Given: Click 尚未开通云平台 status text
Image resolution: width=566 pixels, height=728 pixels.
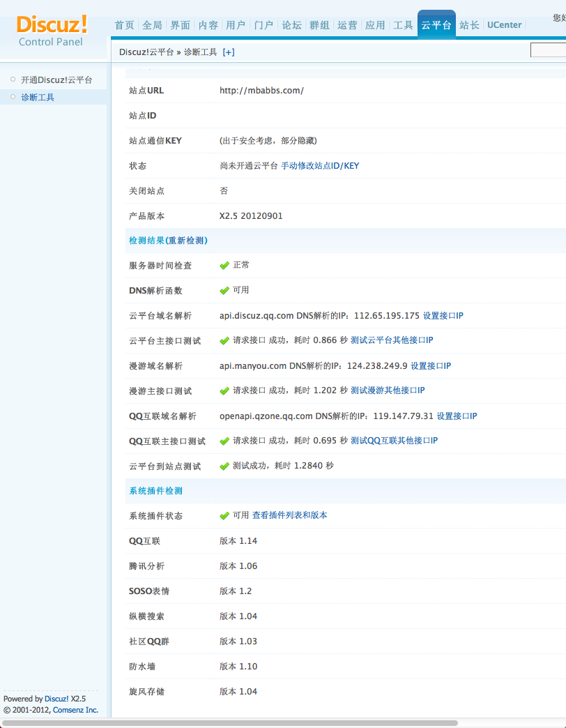Looking at the screenshot, I should tap(249, 166).
